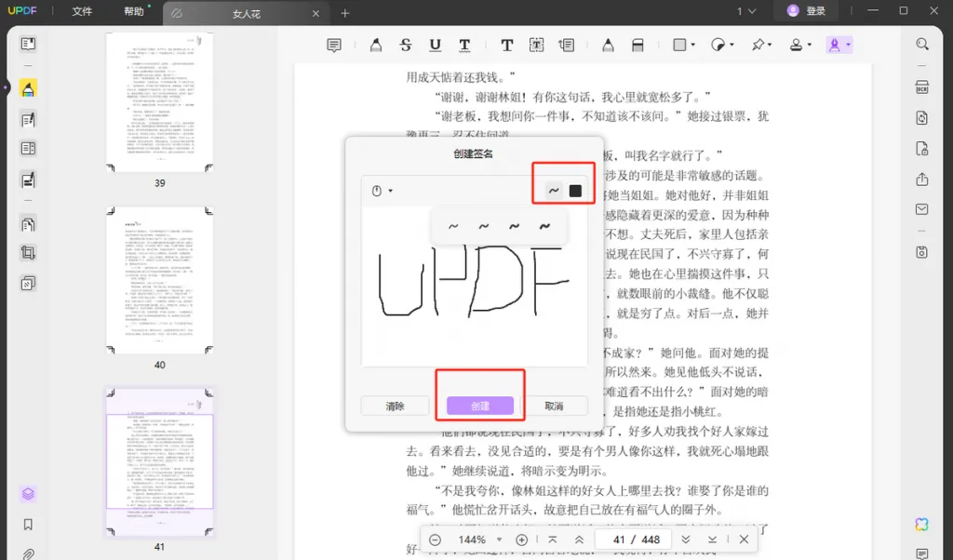Choose the second stroke thickness option
The image size is (953, 560).
484,227
